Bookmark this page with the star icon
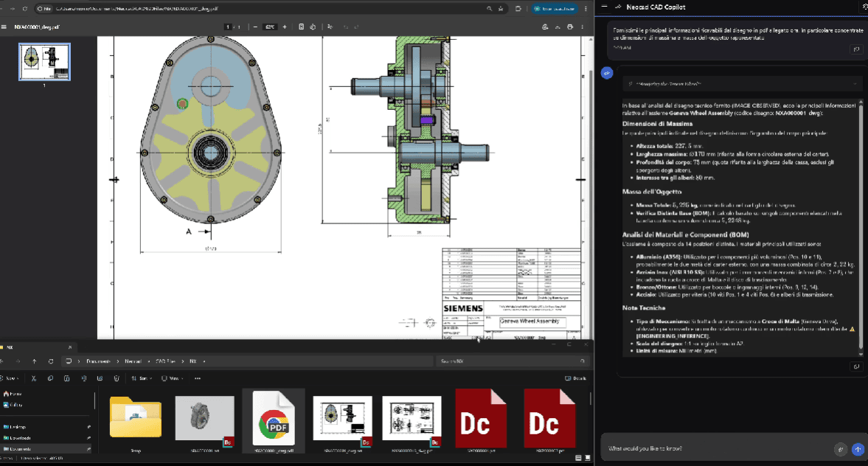 501,9
